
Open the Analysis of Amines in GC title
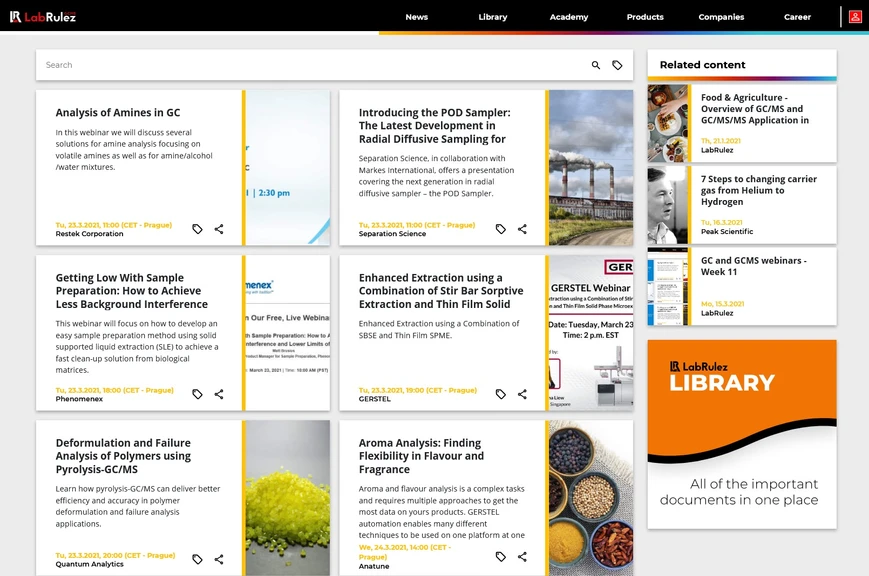pos(118,113)
